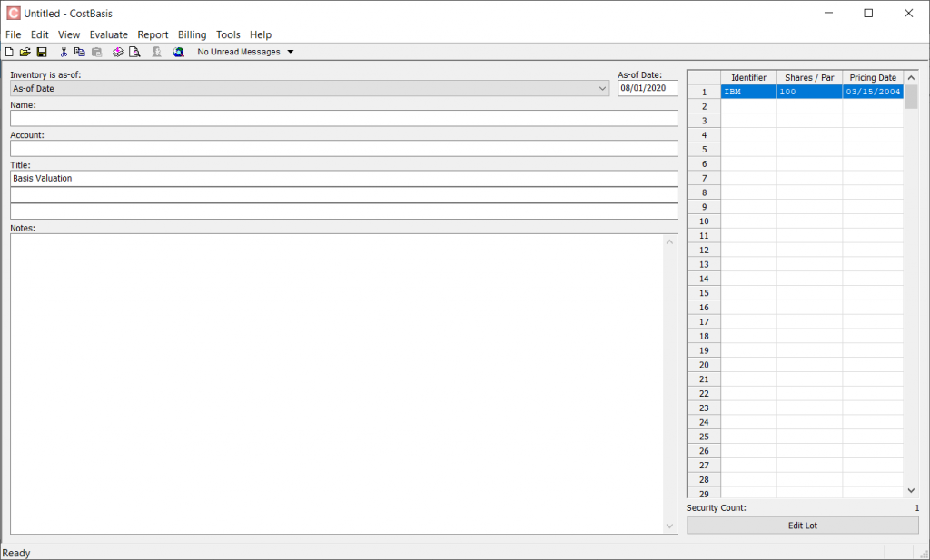Minimize the CostBasis window
This screenshot has height=560, width=930.
pyautogui.click(x=828, y=13)
